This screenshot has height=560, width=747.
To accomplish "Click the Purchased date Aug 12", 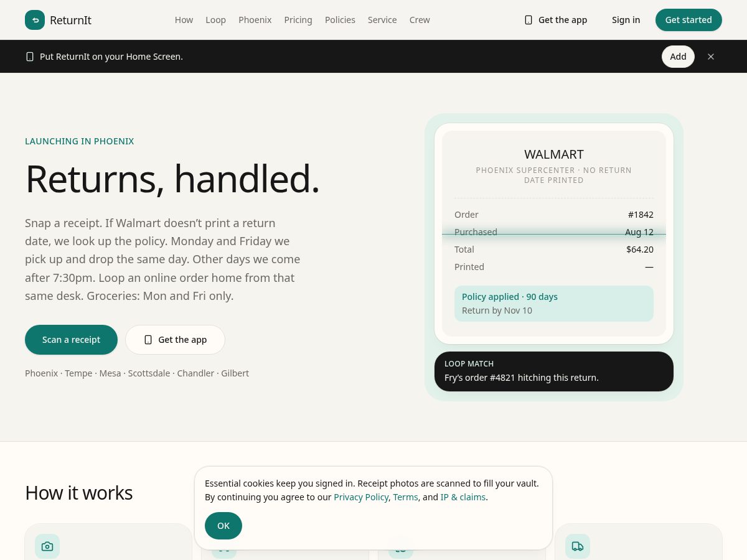I will click(x=639, y=232).
